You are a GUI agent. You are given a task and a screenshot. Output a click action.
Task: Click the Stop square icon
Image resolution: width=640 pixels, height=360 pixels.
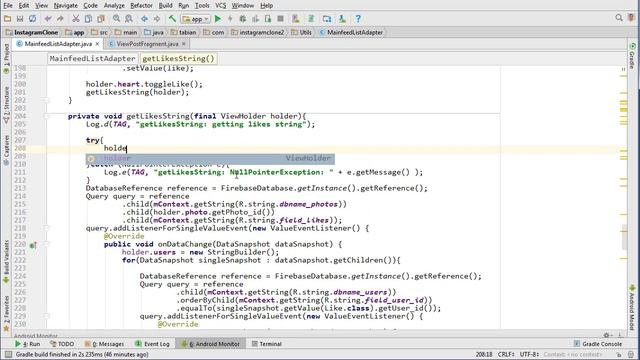point(280,19)
